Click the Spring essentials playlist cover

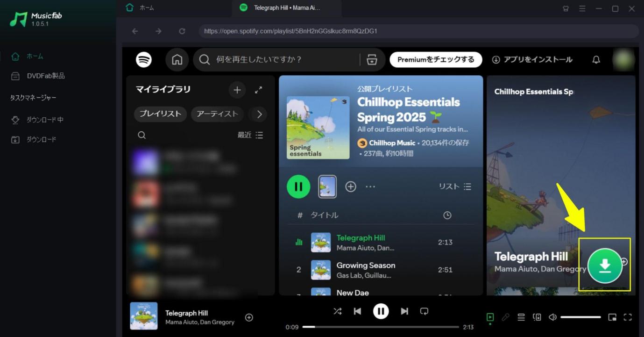click(x=318, y=128)
